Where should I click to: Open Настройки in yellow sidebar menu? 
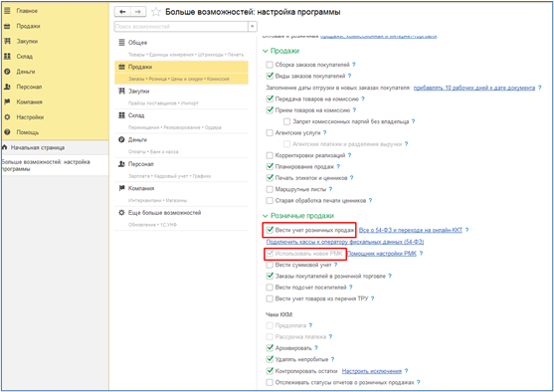(x=30, y=117)
